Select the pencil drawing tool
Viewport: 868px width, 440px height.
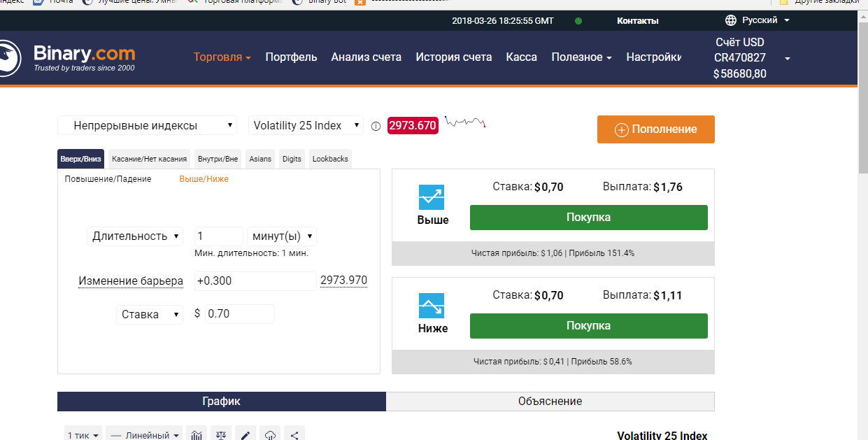(x=246, y=435)
